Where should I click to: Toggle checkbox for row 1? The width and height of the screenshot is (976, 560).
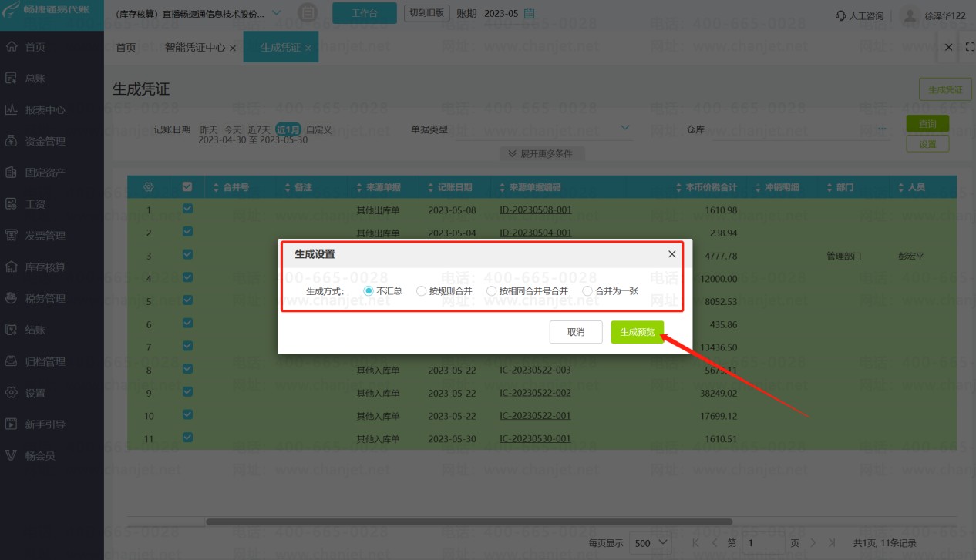(x=187, y=209)
